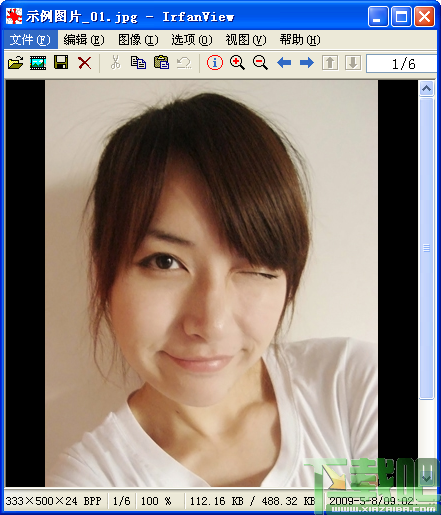Save image with floppy disk icon
This screenshot has height=515, width=441.
tap(61, 62)
